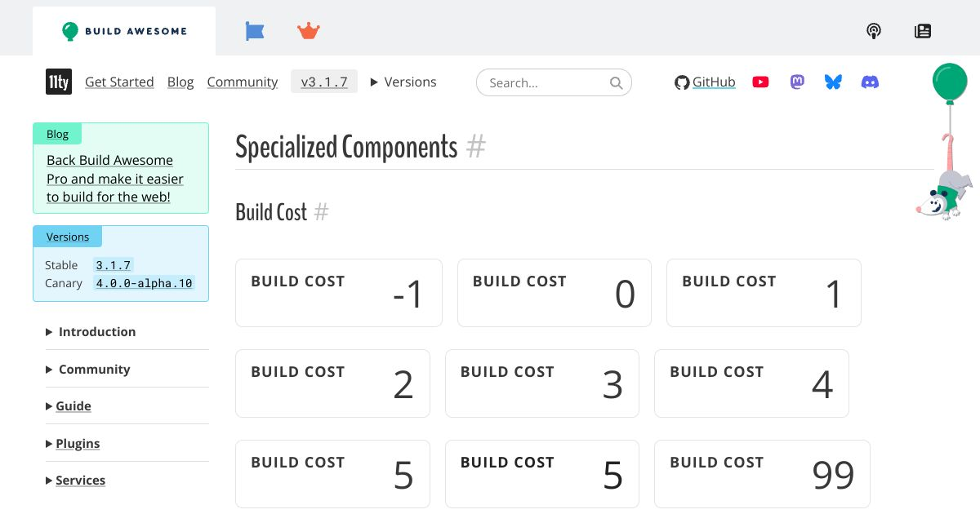Image resolution: width=980 pixels, height=514 pixels.
Task: Open the Mastodon icon
Action: pos(797,82)
